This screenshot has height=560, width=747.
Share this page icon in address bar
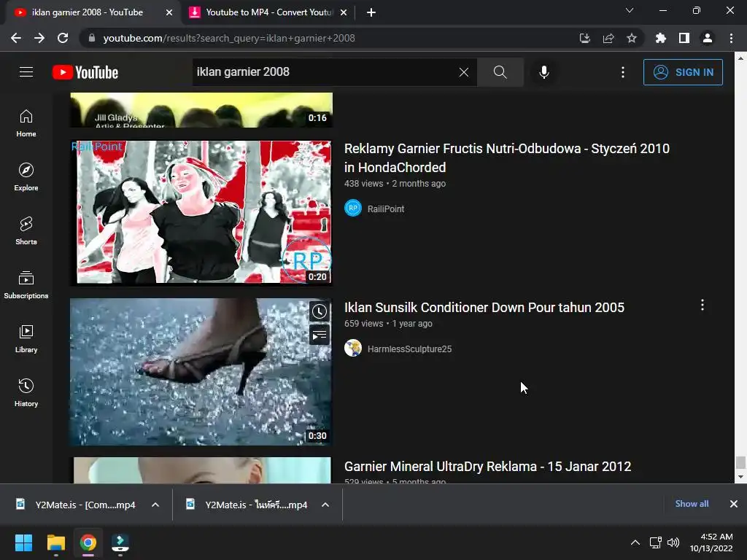tap(608, 38)
